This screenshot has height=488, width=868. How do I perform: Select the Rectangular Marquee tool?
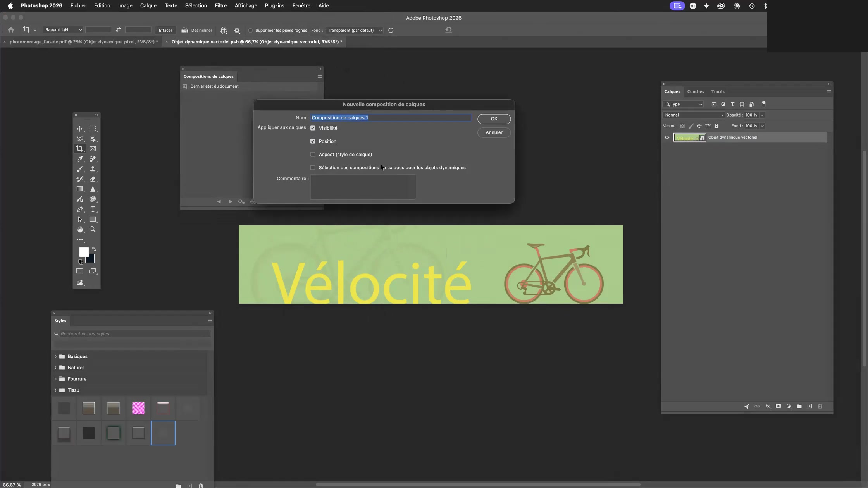click(93, 129)
